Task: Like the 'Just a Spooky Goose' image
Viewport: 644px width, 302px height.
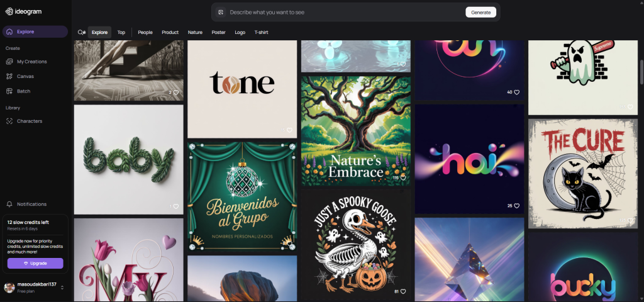Action: 403,292
